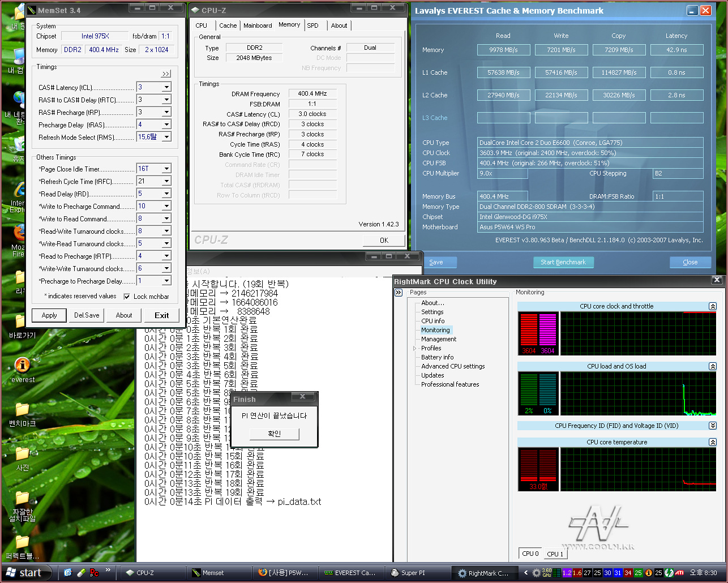Switch to the CPU tab in CPU-Z

coord(201,25)
